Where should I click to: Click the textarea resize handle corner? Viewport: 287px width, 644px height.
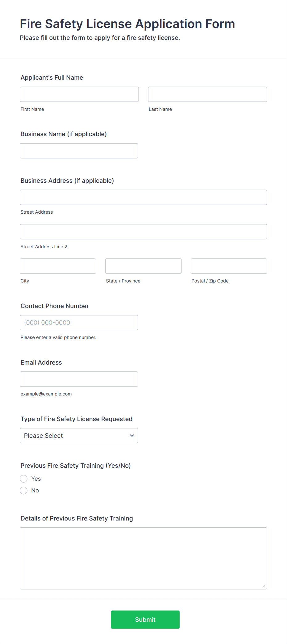point(264,586)
